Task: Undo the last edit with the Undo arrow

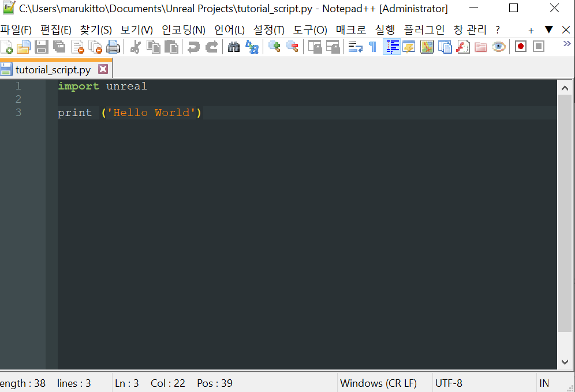Action: [x=193, y=47]
